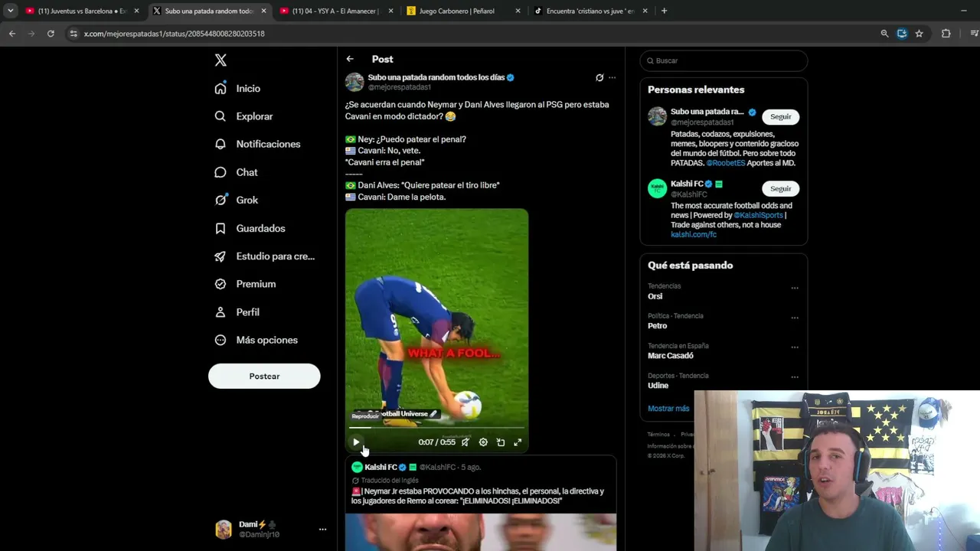Seek on the video progress bar
The height and width of the screenshot is (551, 980).
[x=436, y=427]
